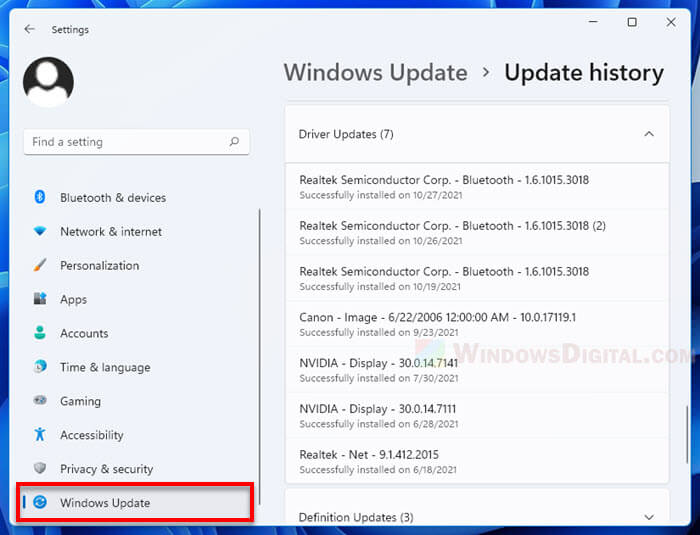This screenshot has height=535, width=700.
Task: Click the Update history page title
Action: tap(584, 73)
